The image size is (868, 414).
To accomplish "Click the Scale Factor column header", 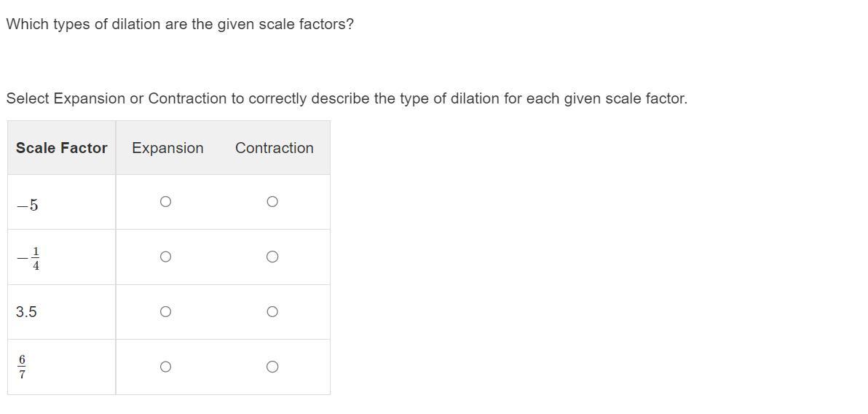I will [61, 148].
